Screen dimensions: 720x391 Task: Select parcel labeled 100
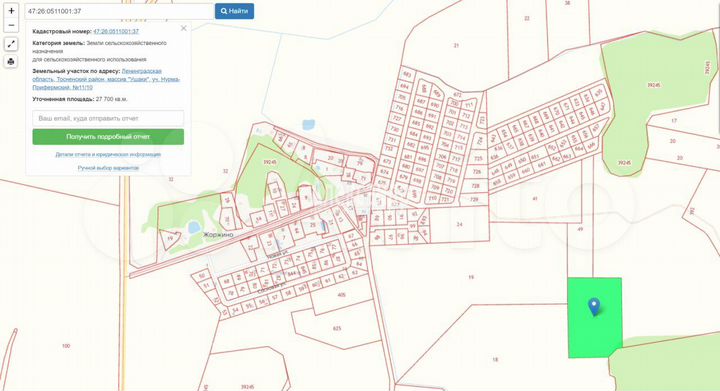[x=66, y=346]
